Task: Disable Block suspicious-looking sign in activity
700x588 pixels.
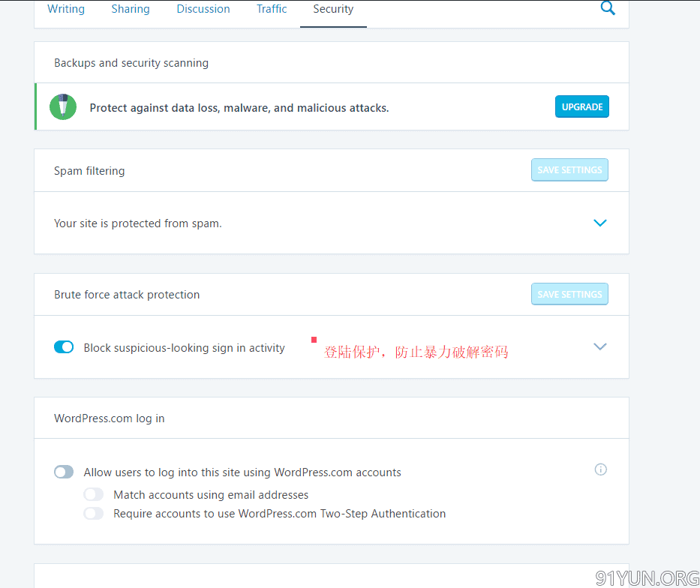Action: (64, 347)
